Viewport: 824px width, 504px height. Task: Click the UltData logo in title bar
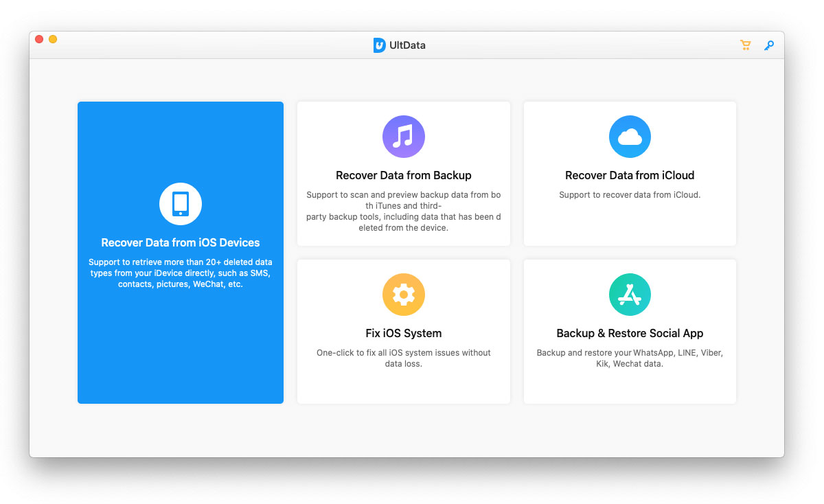(x=379, y=45)
